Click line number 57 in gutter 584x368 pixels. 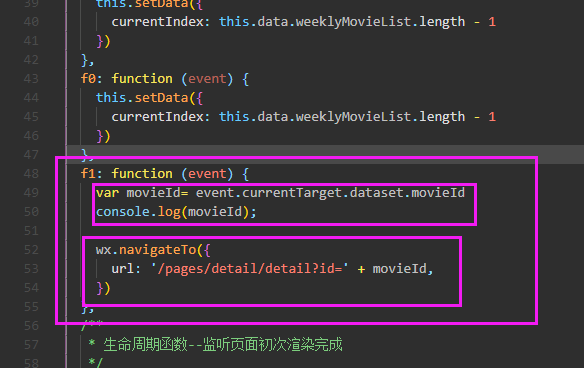pos(31,345)
